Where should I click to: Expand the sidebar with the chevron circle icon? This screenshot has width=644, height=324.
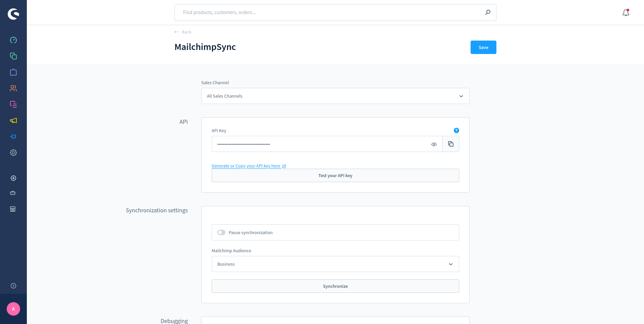point(13,286)
